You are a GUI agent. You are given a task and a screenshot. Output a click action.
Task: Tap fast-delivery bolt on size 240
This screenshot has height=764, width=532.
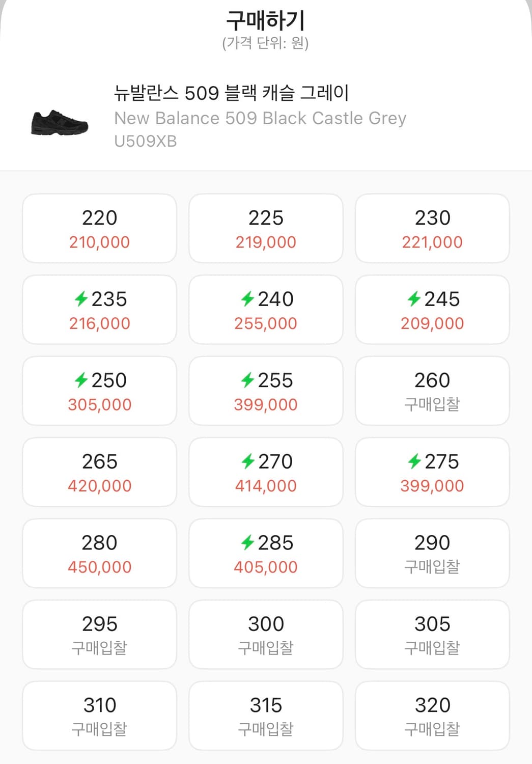[x=247, y=299]
